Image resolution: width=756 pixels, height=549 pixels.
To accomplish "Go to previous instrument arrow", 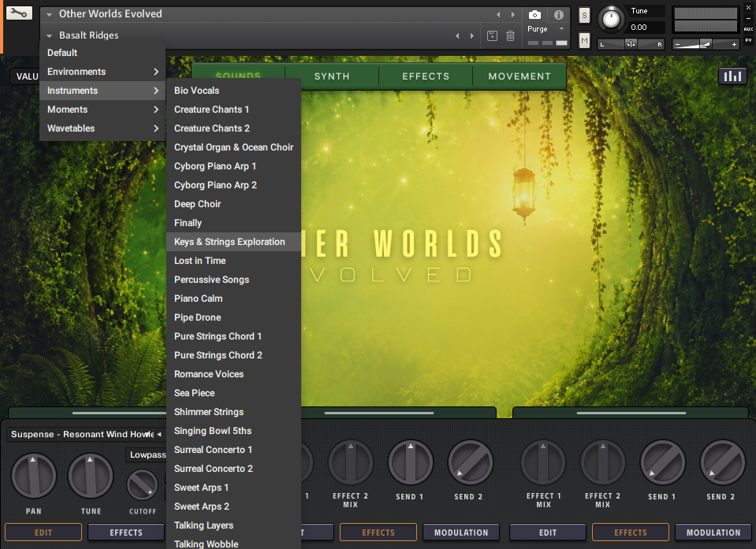I will [x=498, y=14].
